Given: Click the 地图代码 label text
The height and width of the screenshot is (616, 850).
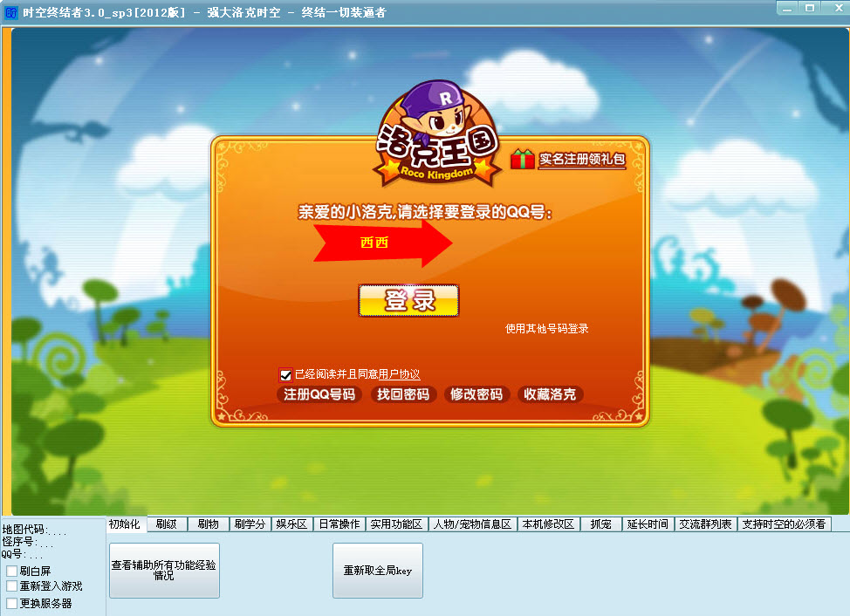Looking at the screenshot, I should point(24,530).
